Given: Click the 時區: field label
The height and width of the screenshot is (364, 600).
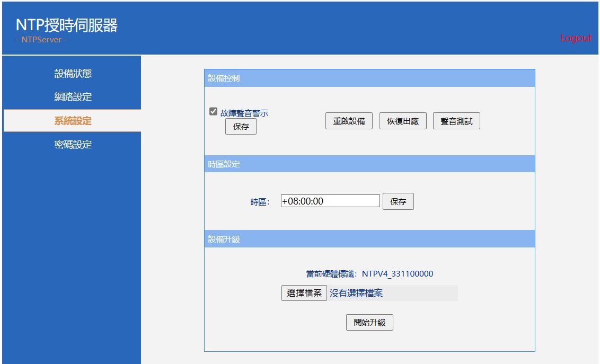Looking at the screenshot, I should click(260, 202).
